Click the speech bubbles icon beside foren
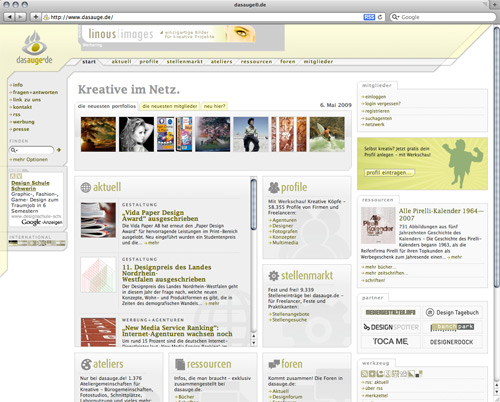The image size is (500, 402). pyautogui.click(x=274, y=364)
